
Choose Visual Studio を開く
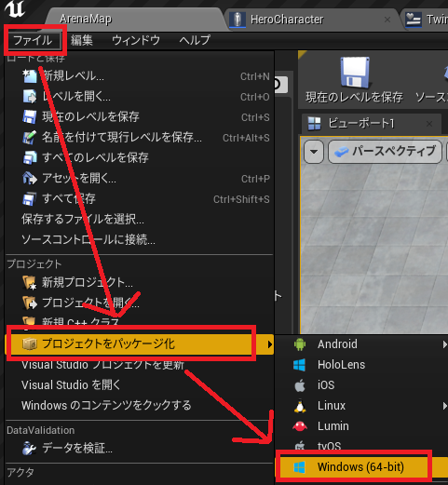click(x=71, y=385)
